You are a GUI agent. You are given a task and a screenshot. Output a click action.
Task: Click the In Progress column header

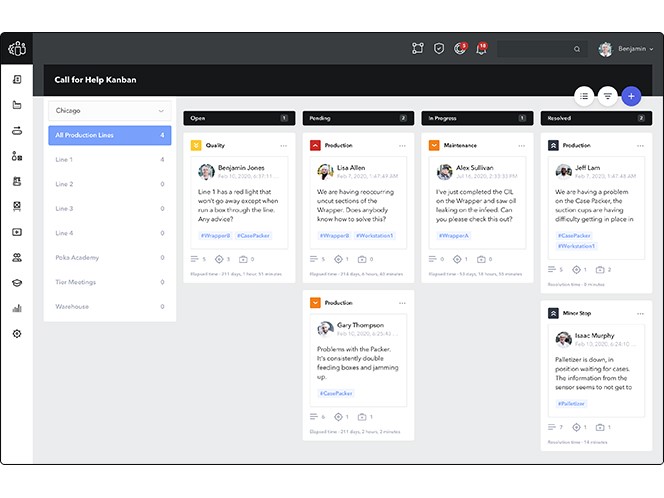click(x=477, y=118)
